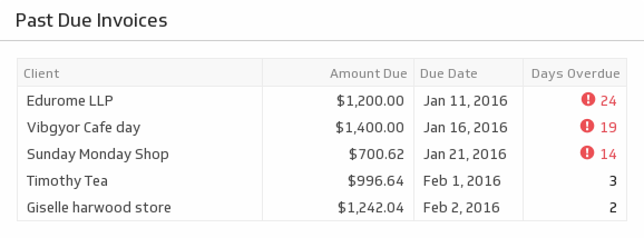Click the Days Overdue column header

(x=576, y=73)
